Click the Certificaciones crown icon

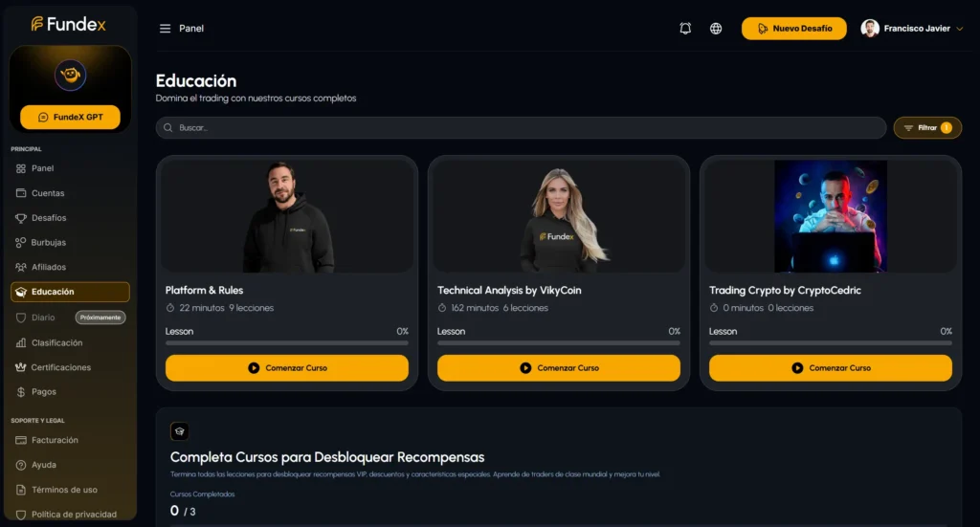21,367
